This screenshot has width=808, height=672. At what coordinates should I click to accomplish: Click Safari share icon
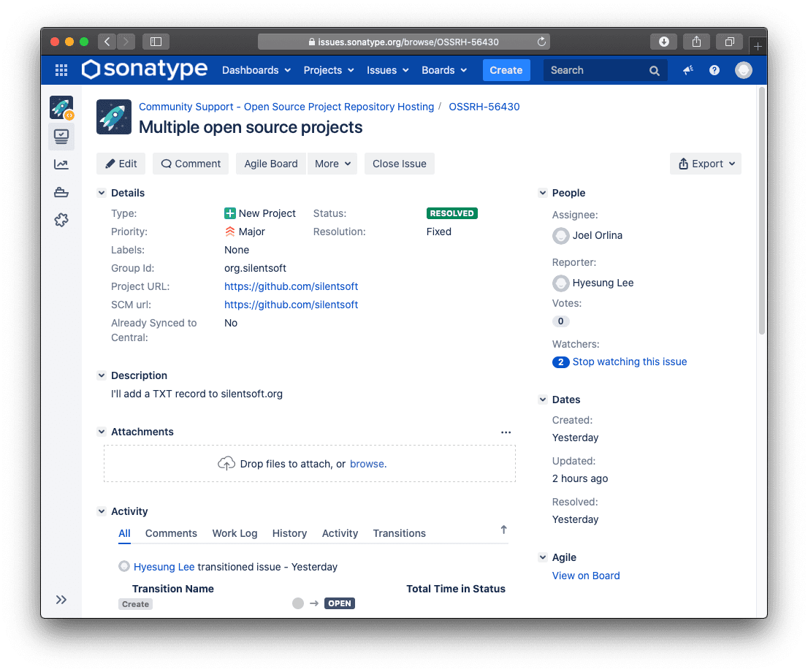697,42
